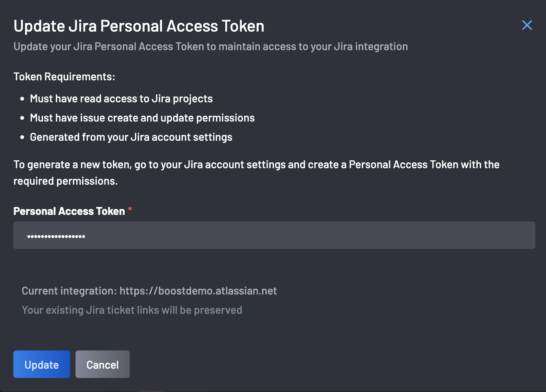This screenshot has width=546, height=392.
Task: Click the 'Token Requirements:' heading
Action: [x=64, y=77]
